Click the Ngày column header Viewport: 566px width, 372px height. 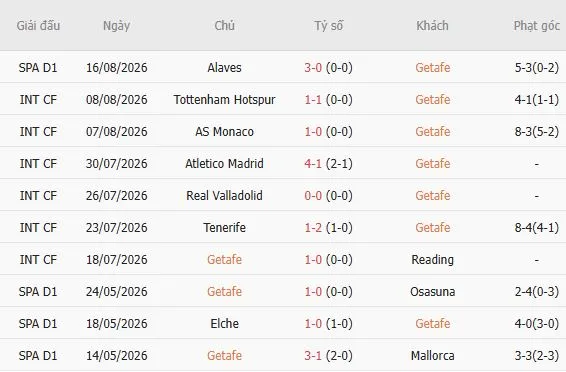pyautogui.click(x=116, y=26)
